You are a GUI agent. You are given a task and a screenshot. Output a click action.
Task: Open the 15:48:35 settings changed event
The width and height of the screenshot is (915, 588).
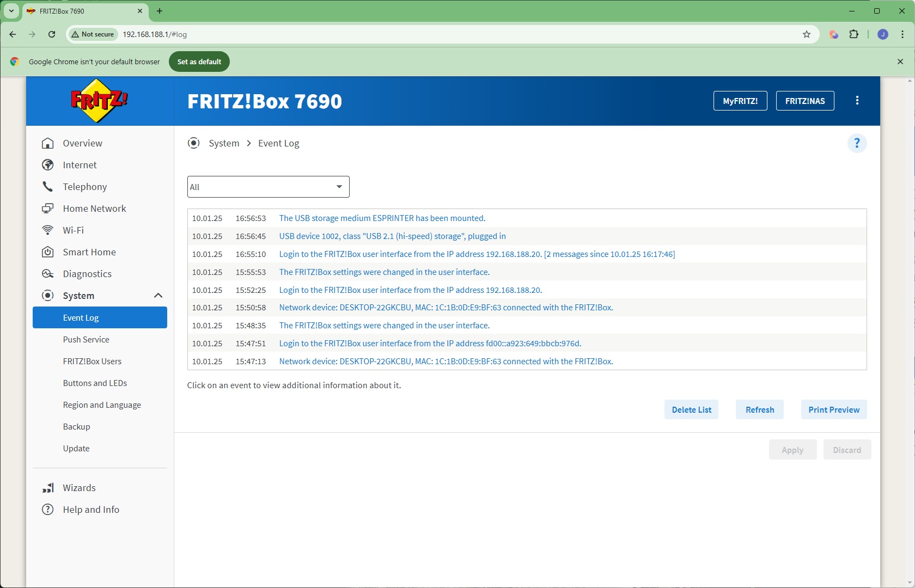coord(385,326)
